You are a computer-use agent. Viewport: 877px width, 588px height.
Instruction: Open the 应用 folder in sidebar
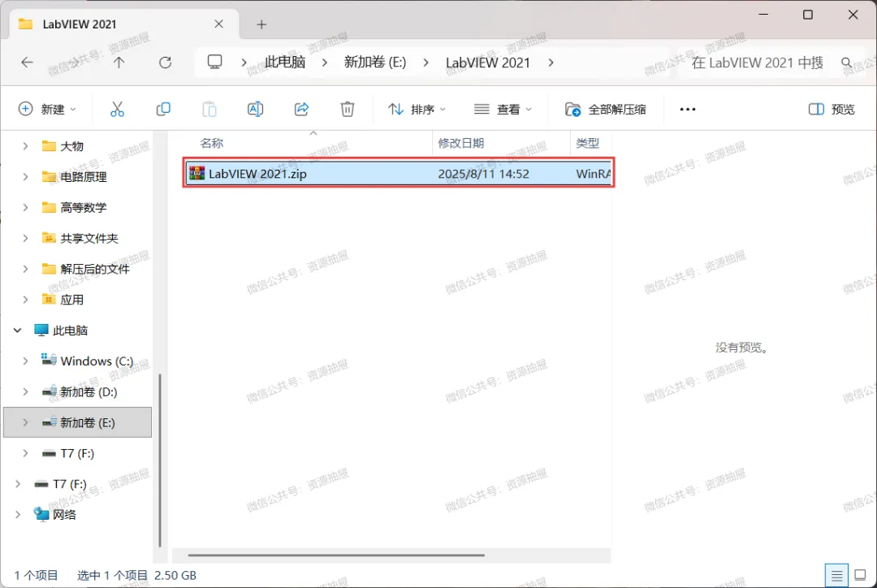(x=71, y=300)
